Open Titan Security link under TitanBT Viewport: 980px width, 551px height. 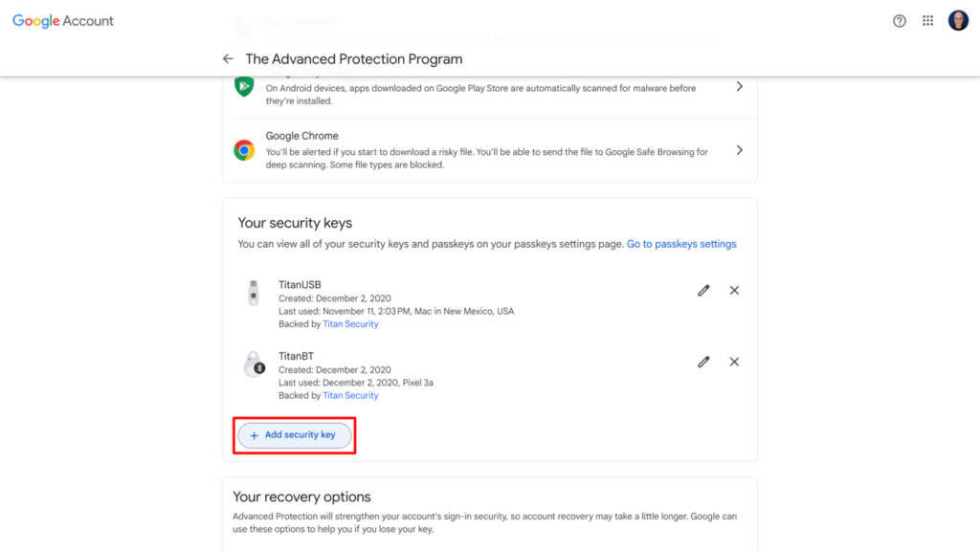tap(350, 395)
